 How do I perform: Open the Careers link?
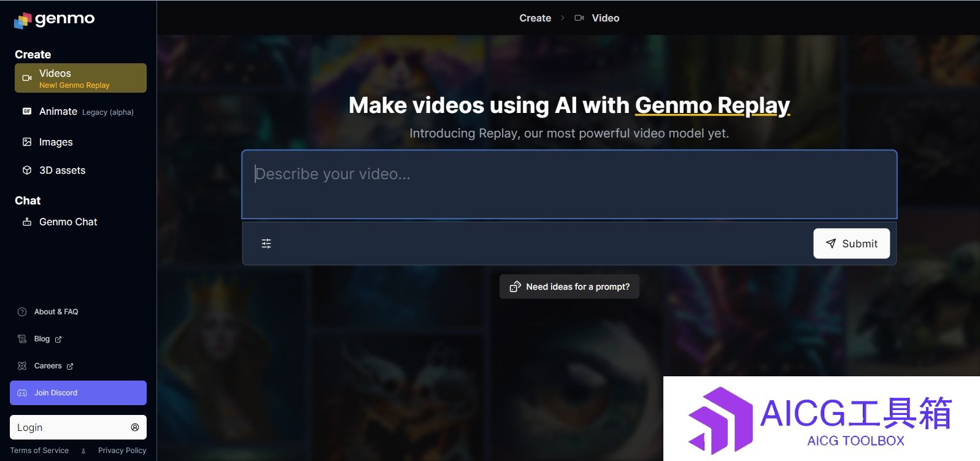click(48, 366)
